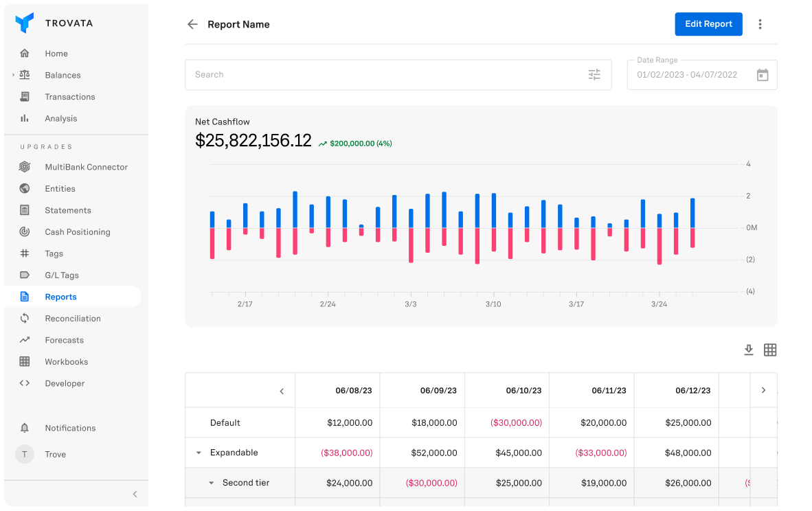Click the Search input field
The height and width of the screenshot is (511, 812).
[398, 75]
